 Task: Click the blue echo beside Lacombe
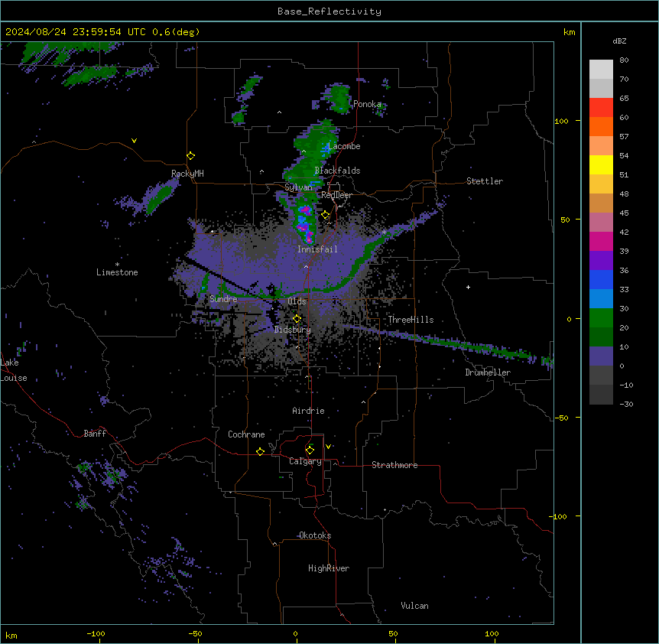(x=326, y=148)
